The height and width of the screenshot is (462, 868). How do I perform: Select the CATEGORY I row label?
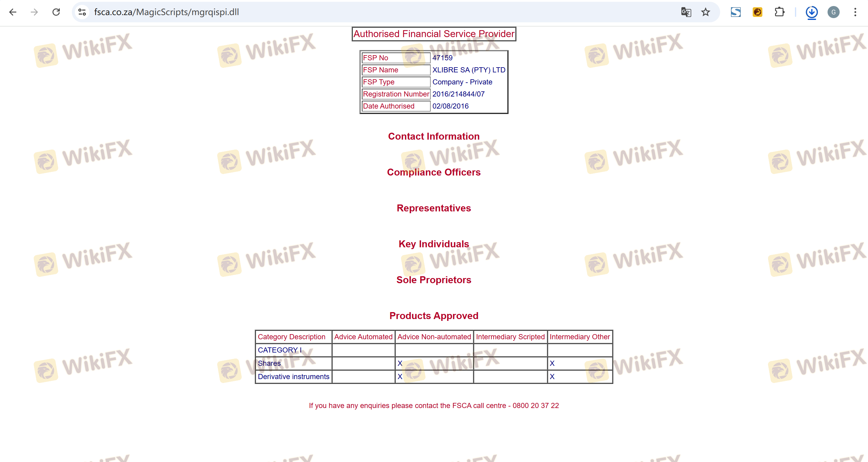pos(280,350)
